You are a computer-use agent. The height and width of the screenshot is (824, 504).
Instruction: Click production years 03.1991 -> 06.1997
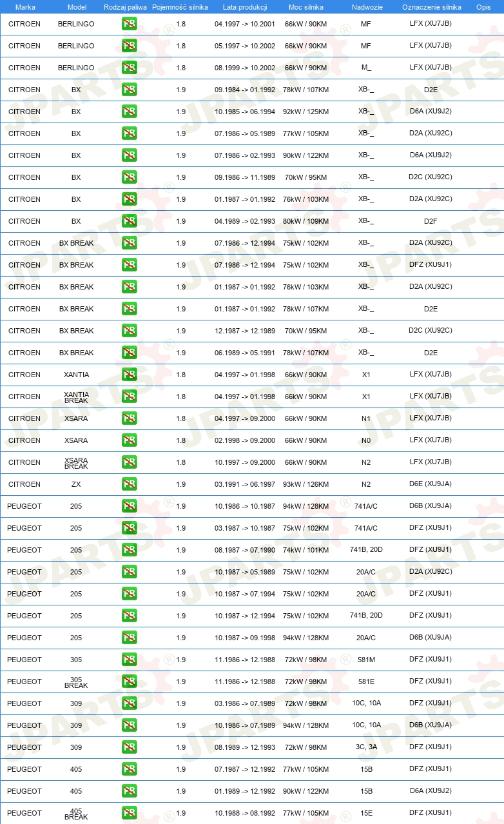[245, 484]
